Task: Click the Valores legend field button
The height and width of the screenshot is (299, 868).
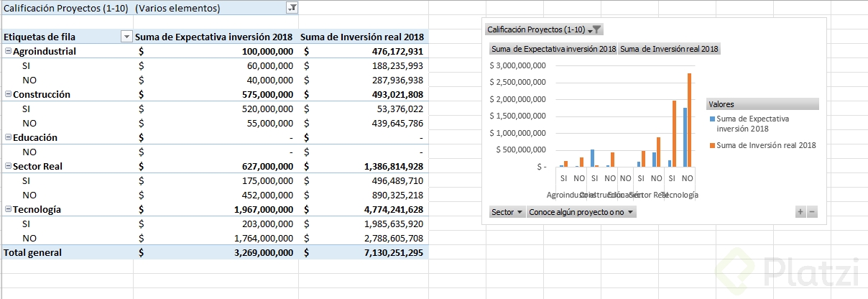Action: point(762,104)
